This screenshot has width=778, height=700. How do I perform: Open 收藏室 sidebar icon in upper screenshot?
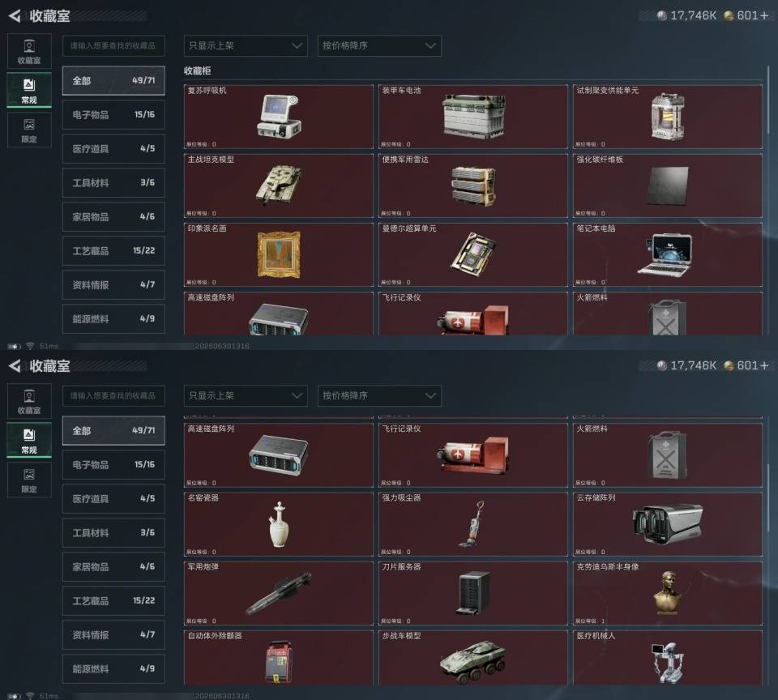(x=29, y=51)
